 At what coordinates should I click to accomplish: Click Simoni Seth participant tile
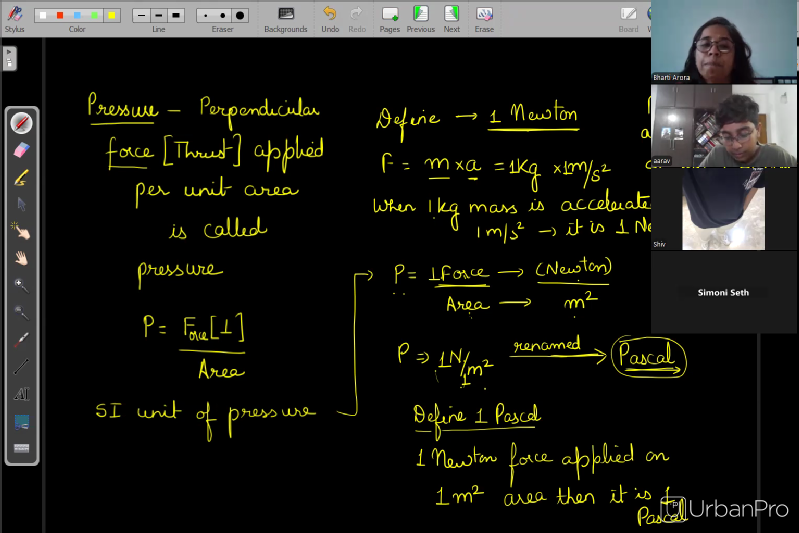point(724,292)
